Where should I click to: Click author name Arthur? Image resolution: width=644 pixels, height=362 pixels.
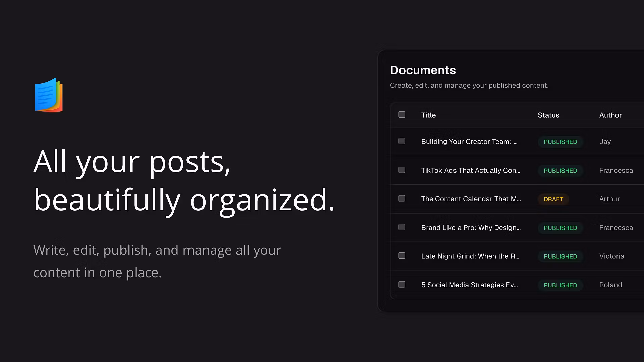point(609,199)
